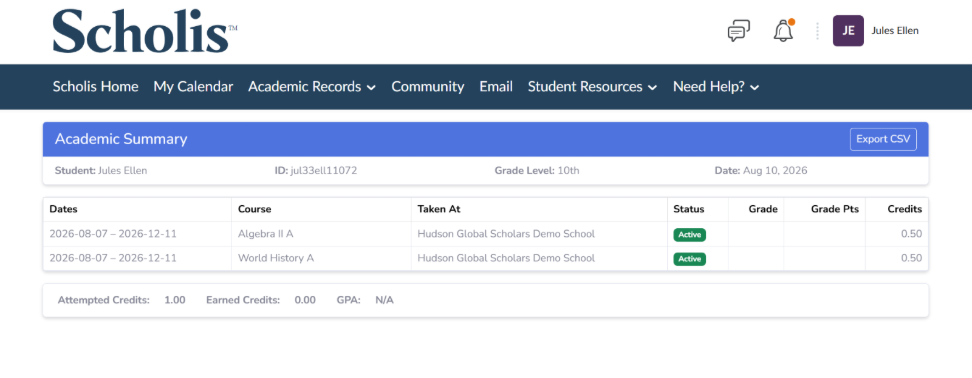Image resolution: width=972 pixels, height=378 pixels.
Task: Click the Export CSV button
Action: pos(883,139)
